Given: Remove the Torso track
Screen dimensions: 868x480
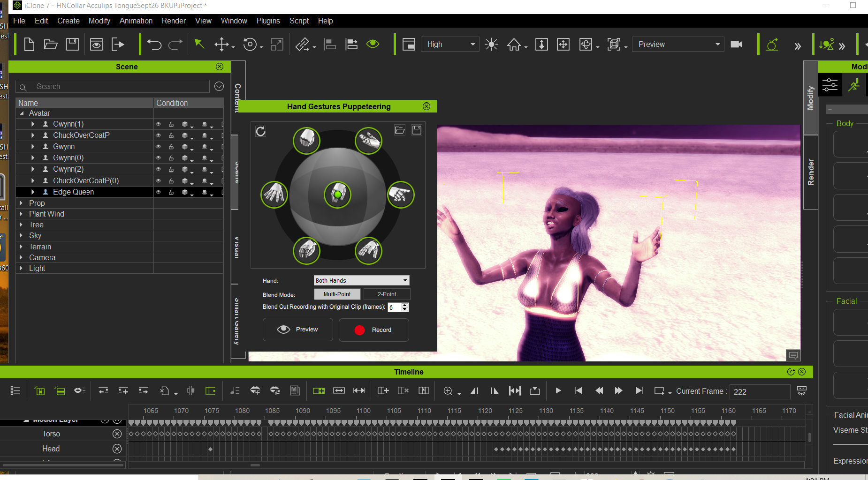Looking at the screenshot, I should coord(117,434).
